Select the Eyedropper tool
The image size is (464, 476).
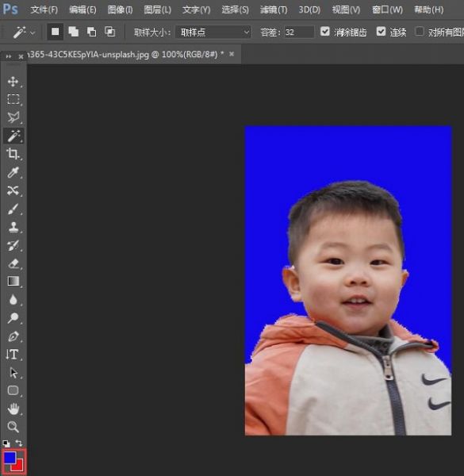(13, 172)
